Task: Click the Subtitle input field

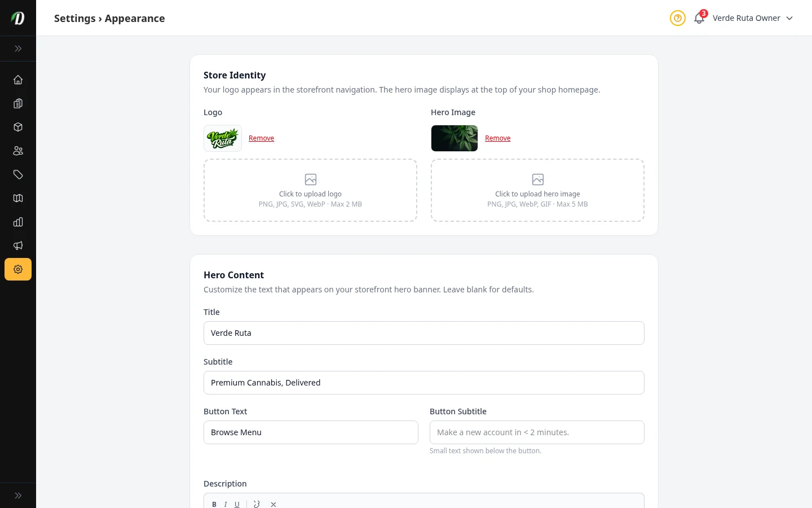Action: (423, 383)
